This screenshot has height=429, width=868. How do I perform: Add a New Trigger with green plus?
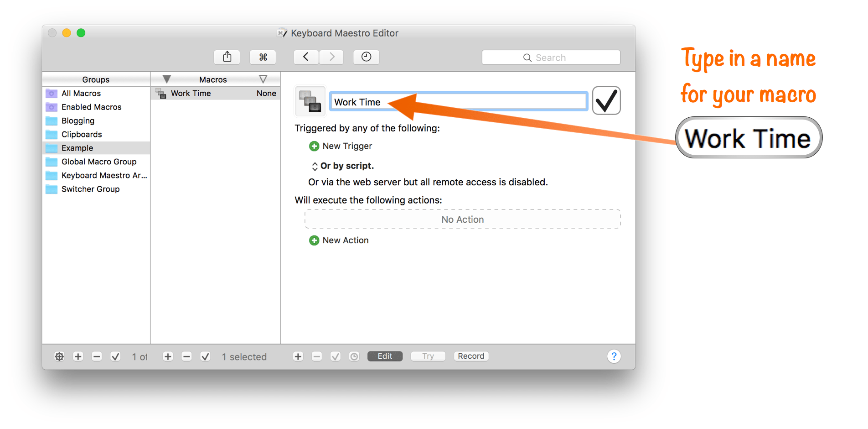pyautogui.click(x=314, y=146)
